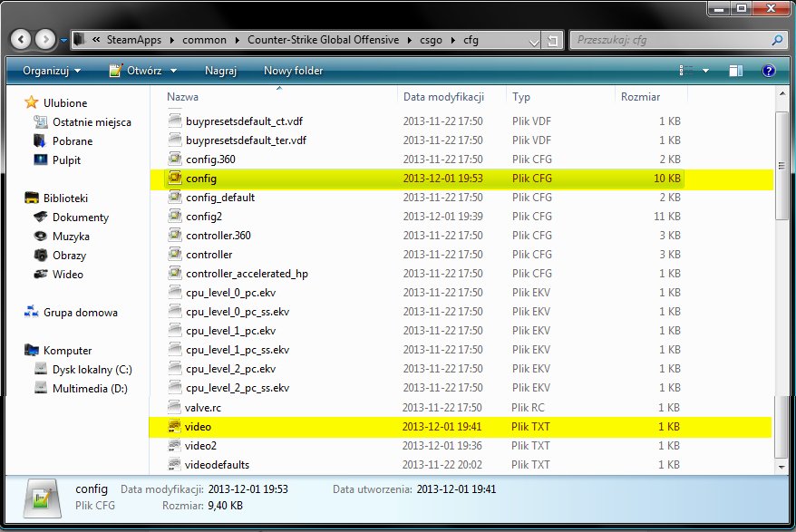Click the Otwórz toolbar button
Image resolution: width=796 pixels, height=532 pixels.
136,71
